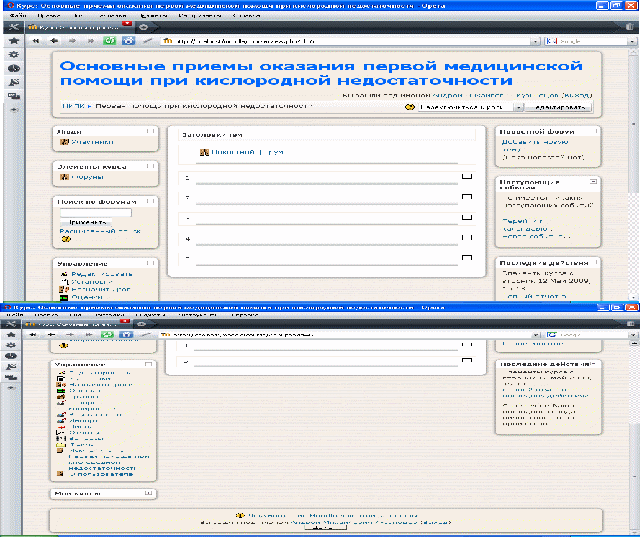Click the green Reload button in the top toolbar
The width and height of the screenshot is (640, 537).
113,41
